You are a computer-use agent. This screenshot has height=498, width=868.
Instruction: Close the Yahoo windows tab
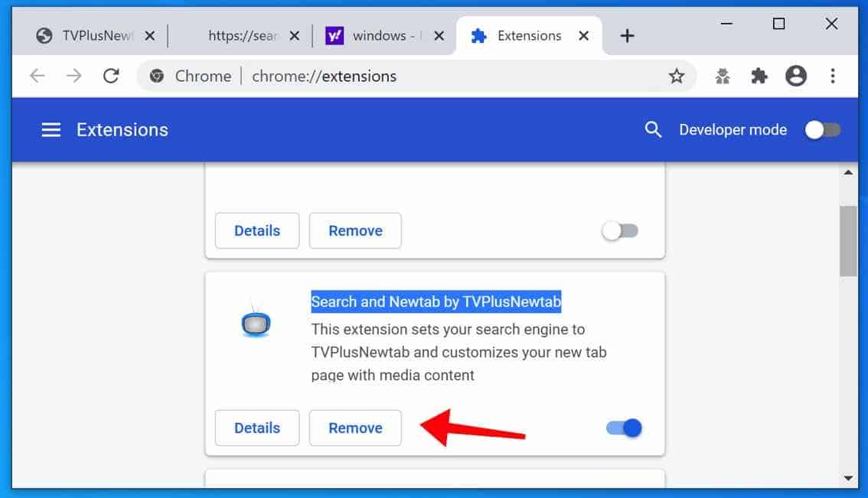click(x=439, y=36)
